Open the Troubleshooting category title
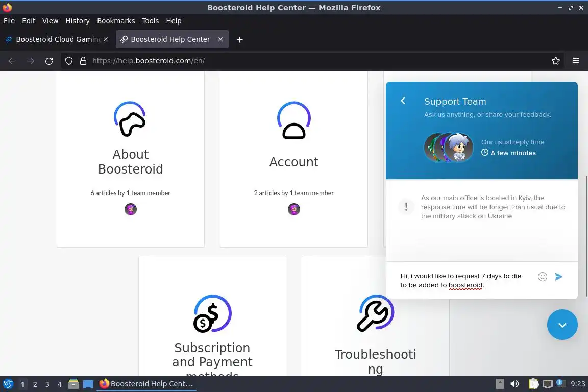The image size is (588, 392). click(x=375, y=361)
